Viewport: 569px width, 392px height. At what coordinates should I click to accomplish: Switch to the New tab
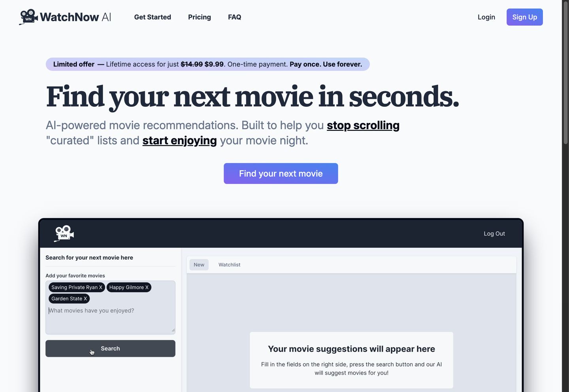click(199, 265)
